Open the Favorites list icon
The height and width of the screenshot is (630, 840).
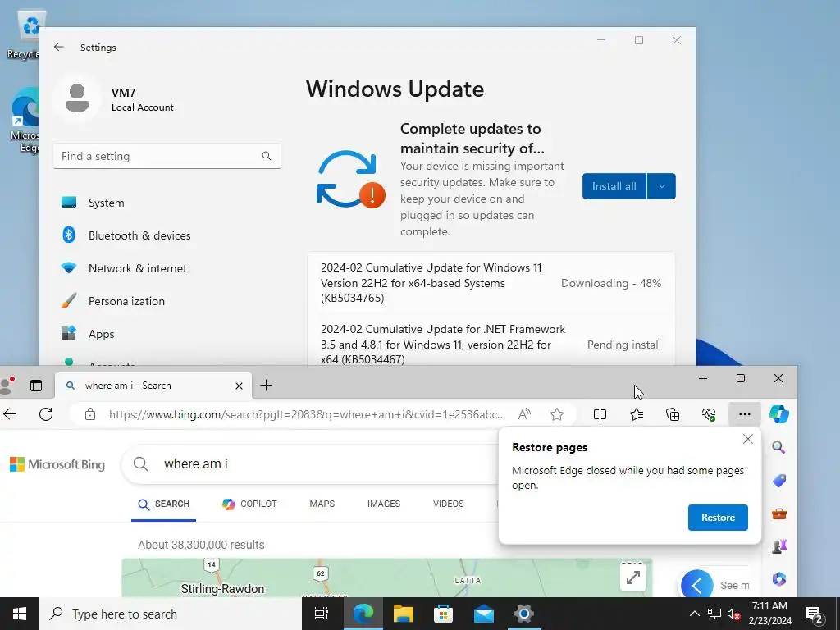coord(637,414)
